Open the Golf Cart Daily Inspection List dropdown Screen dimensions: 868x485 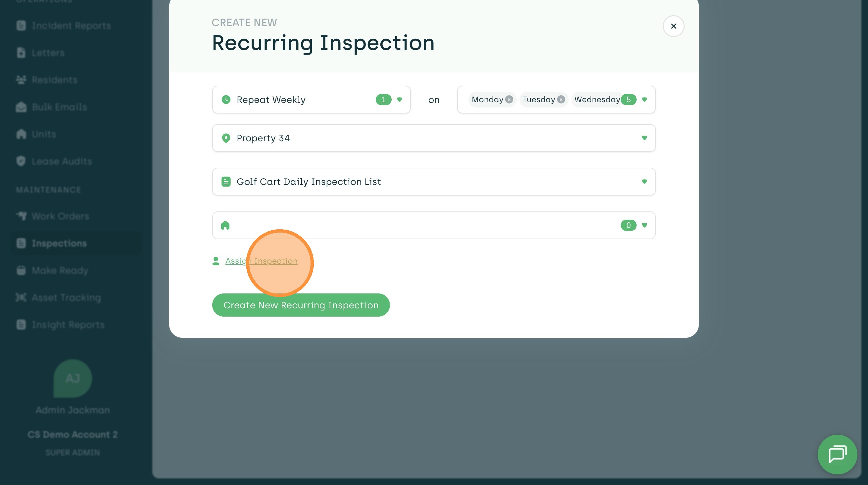coord(644,182)
